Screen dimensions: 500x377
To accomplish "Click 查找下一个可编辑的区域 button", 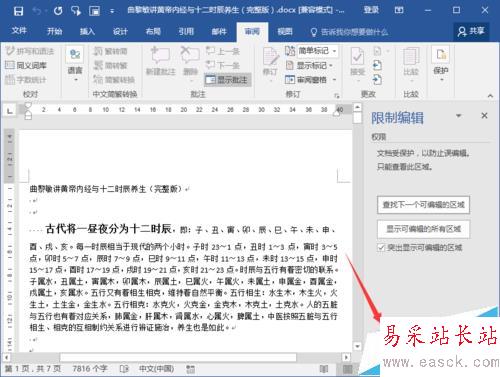I will 423,205.
